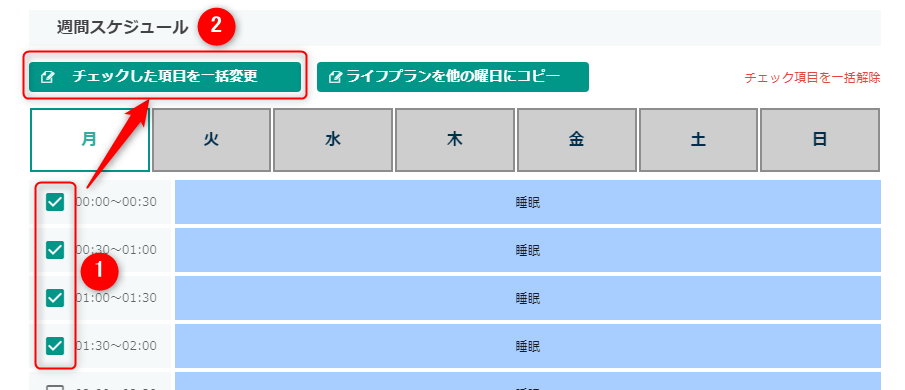Click ライフプランを他の曜日にコピー button

[452, 77]
